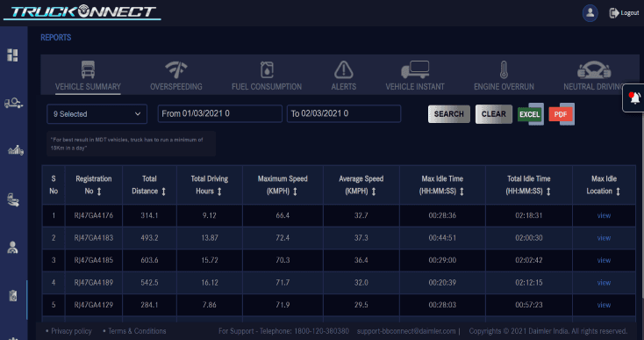This screenshot has width=644, height=340.
Task: Click the To date field
Action: pyautogui.click(x=344, y=113)
